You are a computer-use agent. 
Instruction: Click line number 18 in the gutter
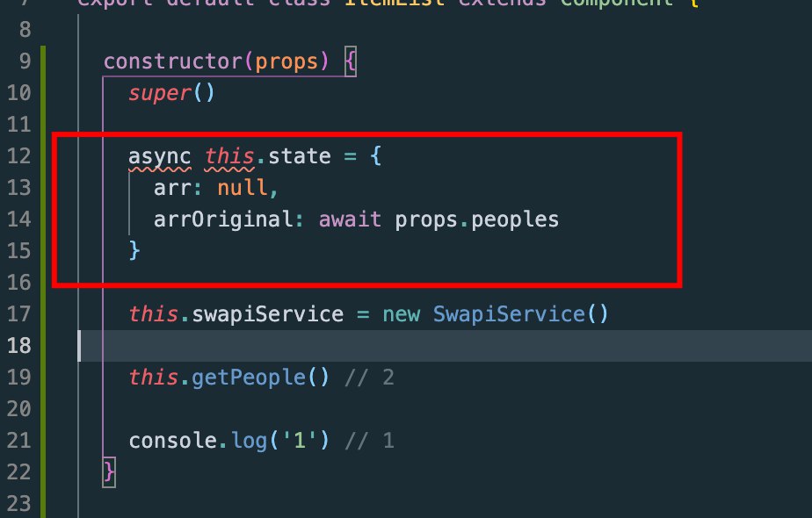[x=18, y=346]
